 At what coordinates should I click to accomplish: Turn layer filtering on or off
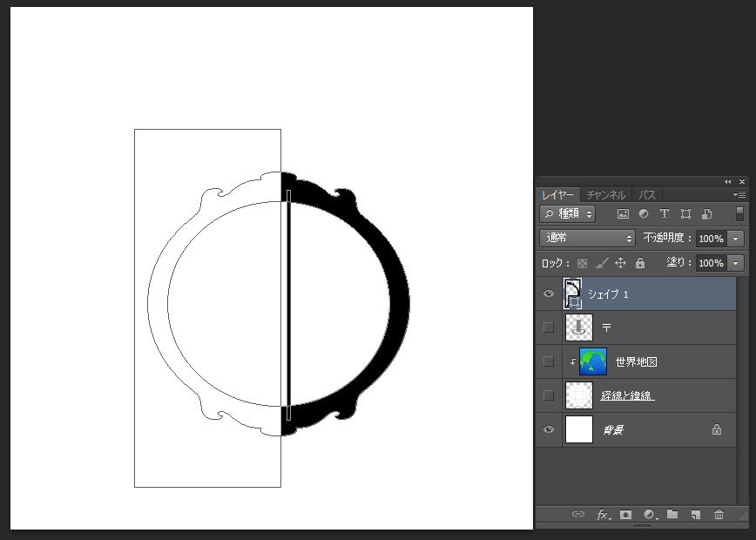pos(739,213)
